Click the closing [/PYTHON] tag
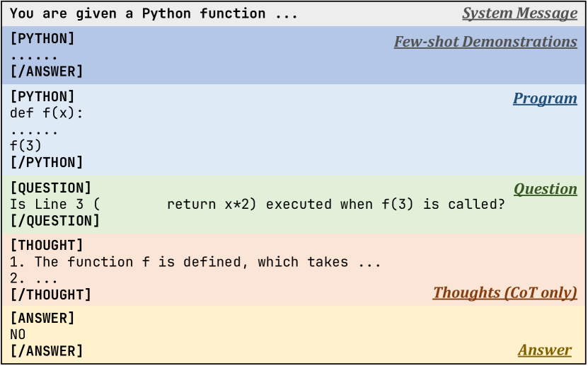Screen dimensions: 588x366 coord(47,162)
